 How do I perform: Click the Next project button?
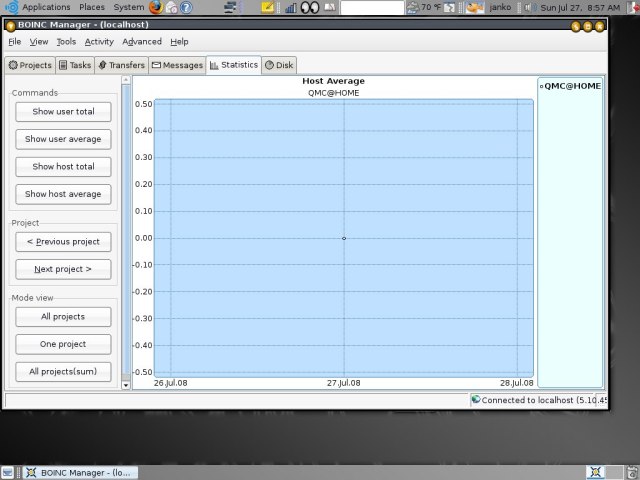(63, 269)
